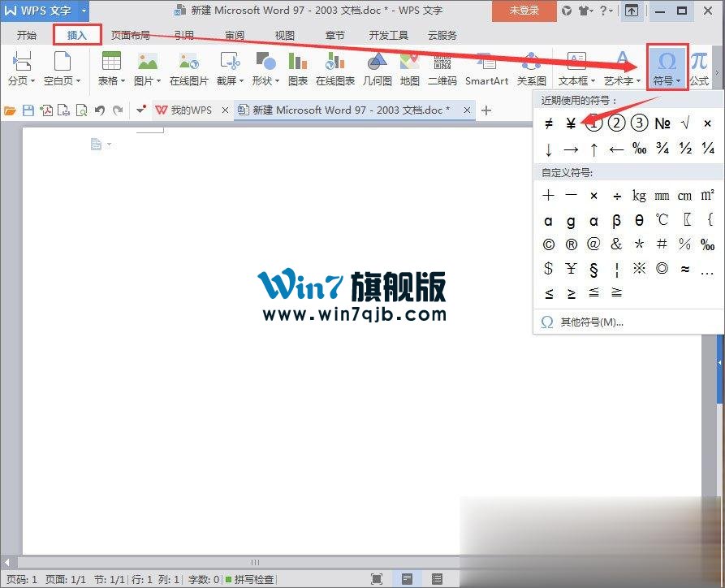Insert the ≈ approximately equal symbol
This screenshot has width=725, height=588.
point(684,269)
